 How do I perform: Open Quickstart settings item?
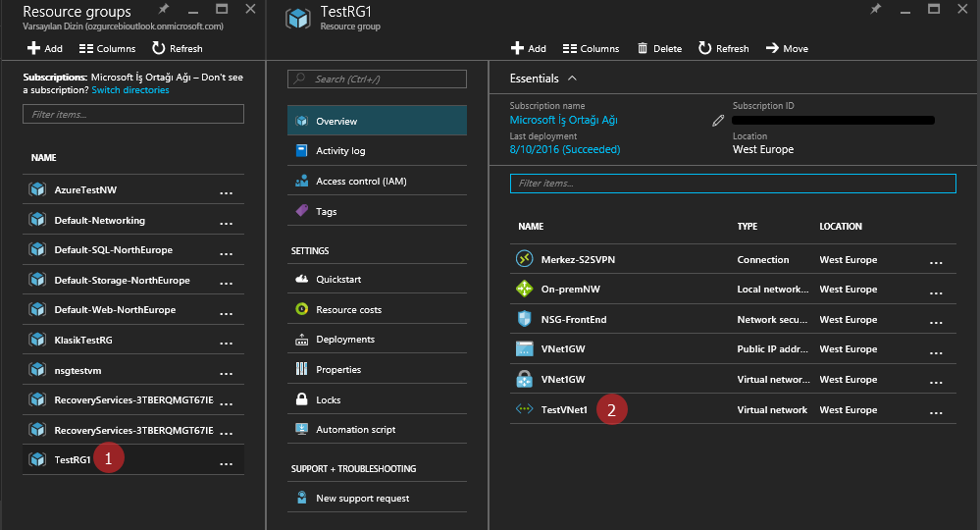(x=377, y=279)
